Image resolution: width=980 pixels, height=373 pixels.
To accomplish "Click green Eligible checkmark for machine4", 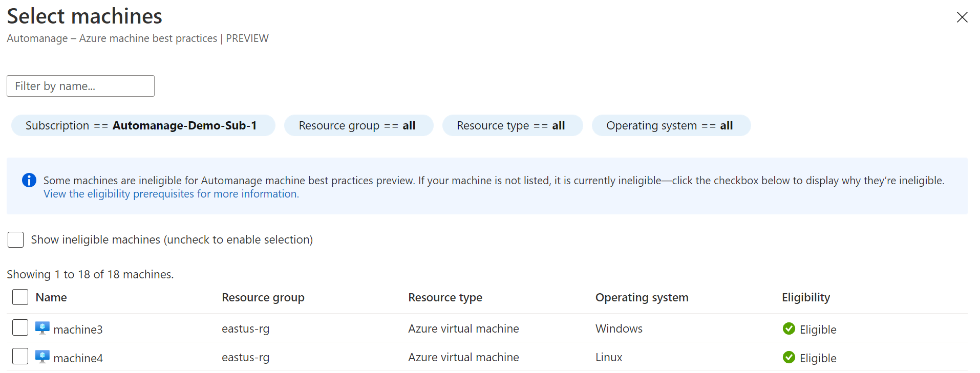I will 789,357.
